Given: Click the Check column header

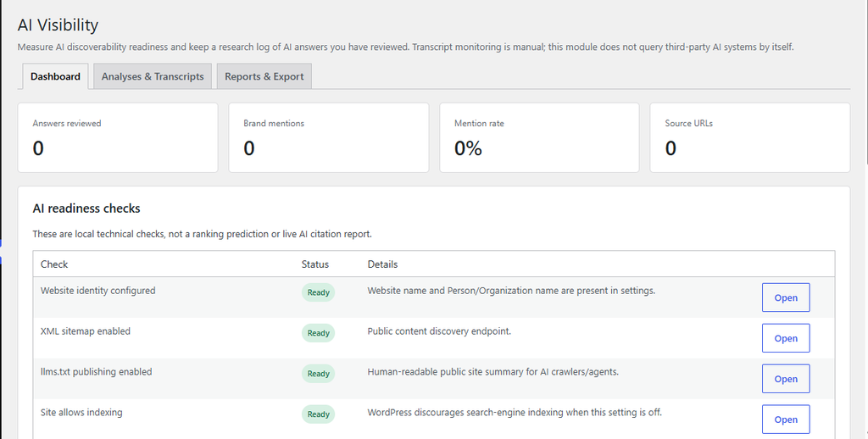Looking at the screenshot, I should [54, 264].
